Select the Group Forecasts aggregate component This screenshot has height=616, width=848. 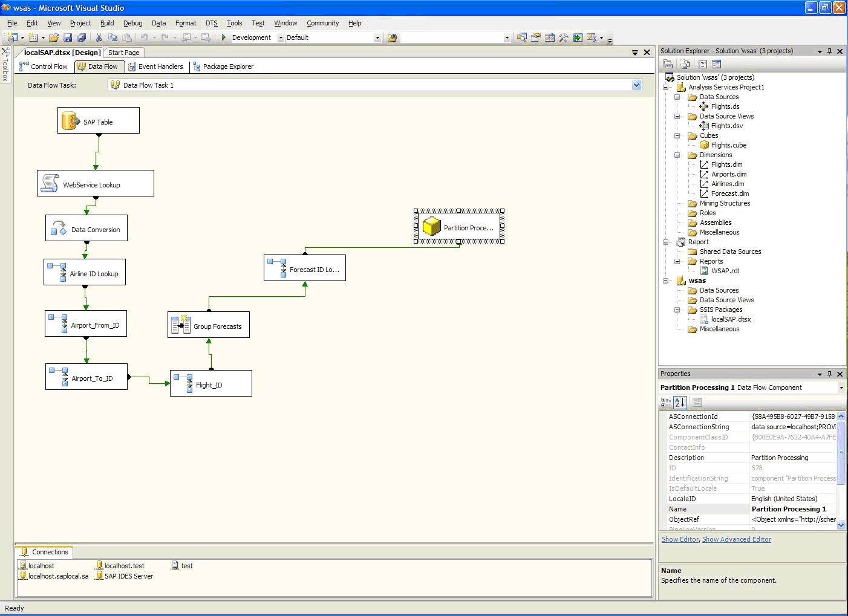click(x=209, y=325)
